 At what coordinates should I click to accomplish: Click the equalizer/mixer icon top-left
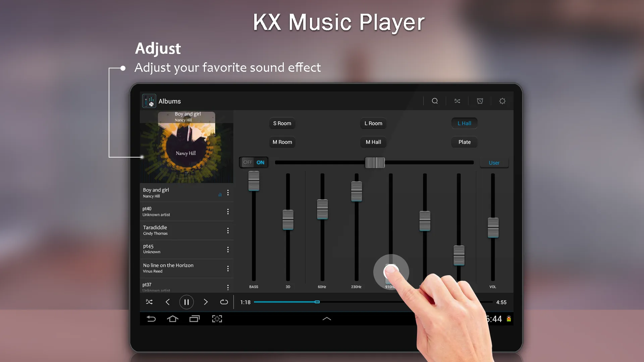[149, 101]
